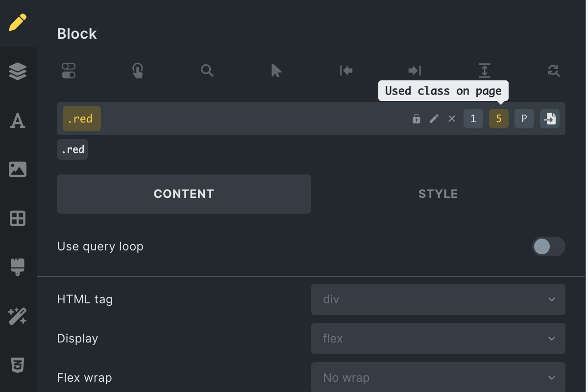The height and width of the screenshot is (392, 588).
Task: Remove class with the X icon
Action: coord(452,119)
